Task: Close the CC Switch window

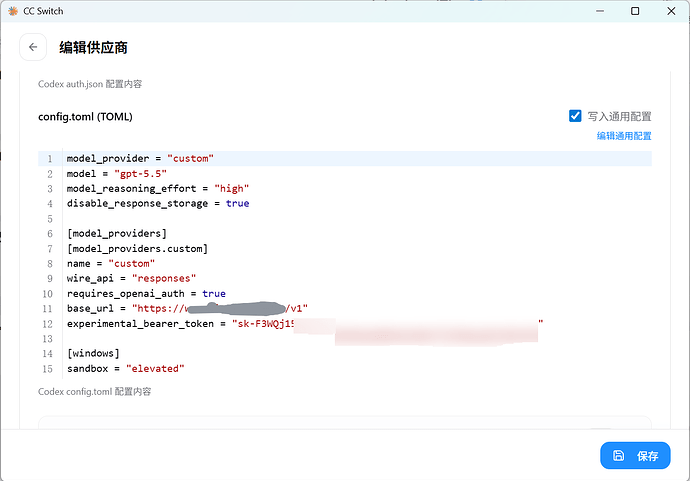Action: 671,11
